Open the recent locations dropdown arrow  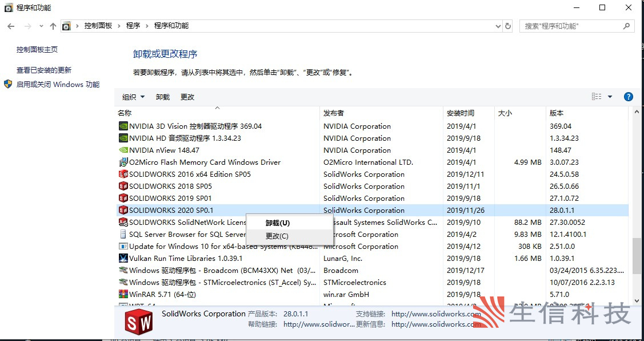click(41, 26)
